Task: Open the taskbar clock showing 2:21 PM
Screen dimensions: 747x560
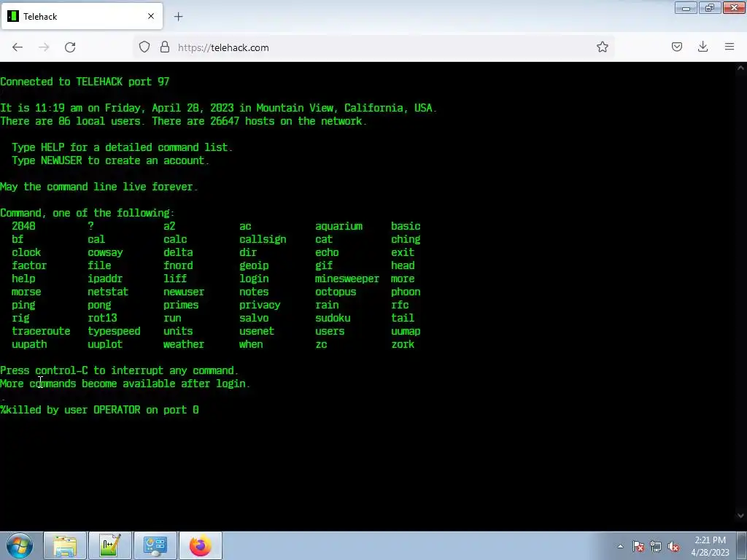Action: point(710,546)
